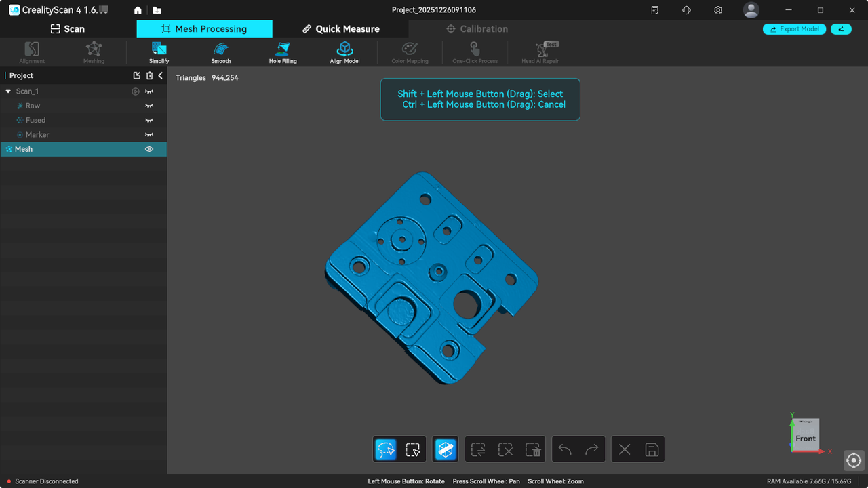Click the Export Model button
Viewport: 868px width, 488px height.
click(x=794, y=29)
